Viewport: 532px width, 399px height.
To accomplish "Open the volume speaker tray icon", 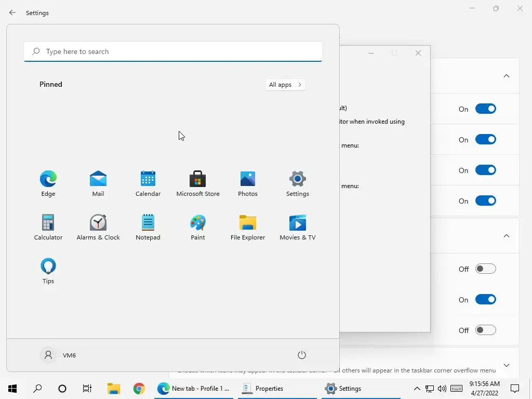I will [x=442, y=389].
